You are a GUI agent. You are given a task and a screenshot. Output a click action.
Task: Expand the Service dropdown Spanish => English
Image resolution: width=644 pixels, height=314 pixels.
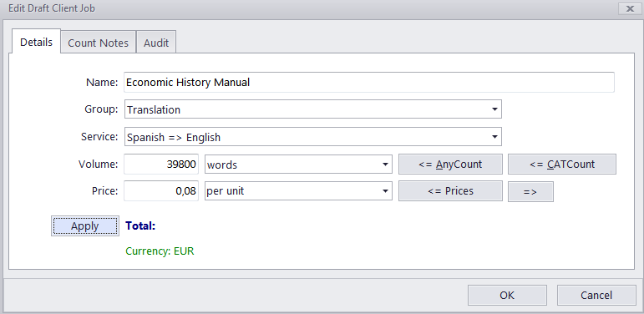pos(313,137)
